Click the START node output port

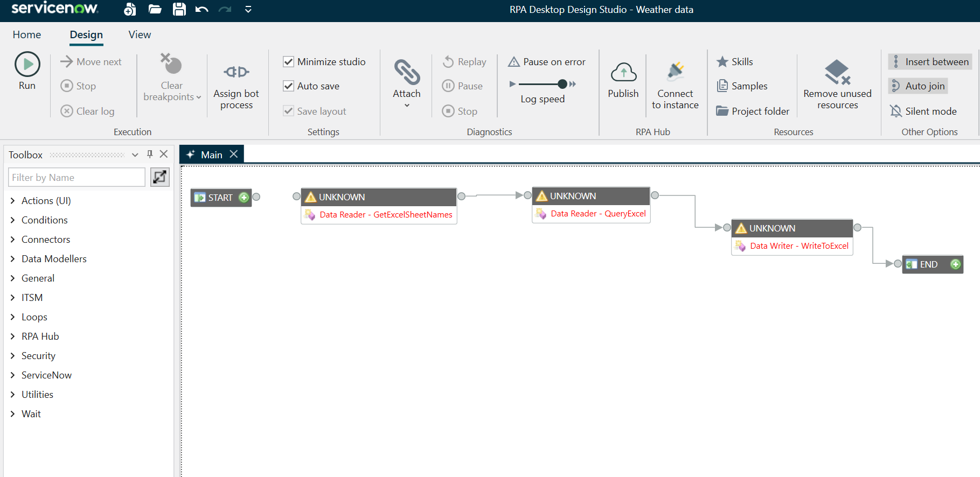point(256,197)
